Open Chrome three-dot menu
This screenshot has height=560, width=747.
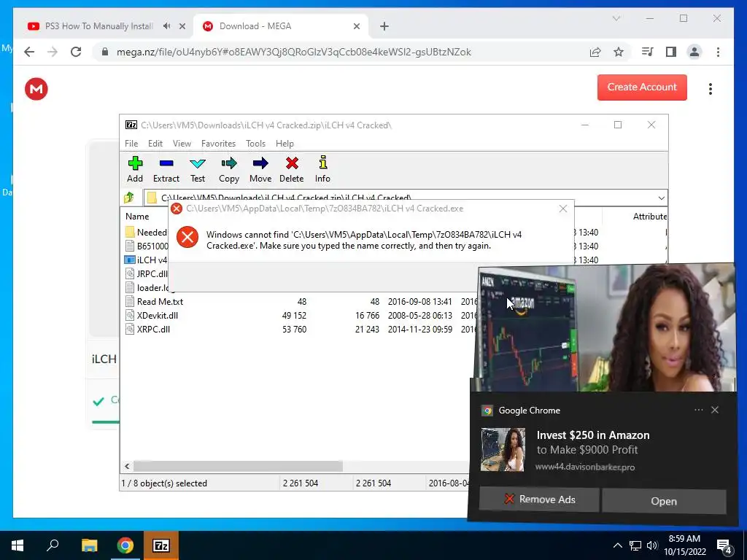tap(718, 52)
